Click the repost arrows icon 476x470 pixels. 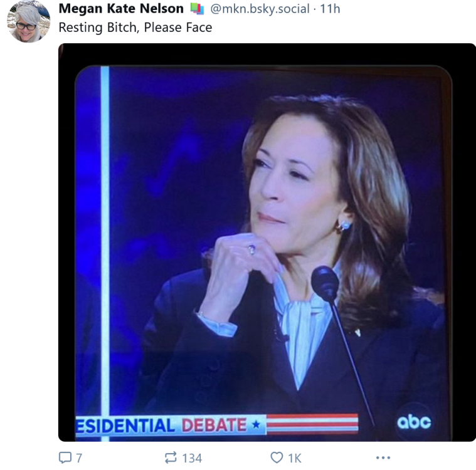coord(171,458)
